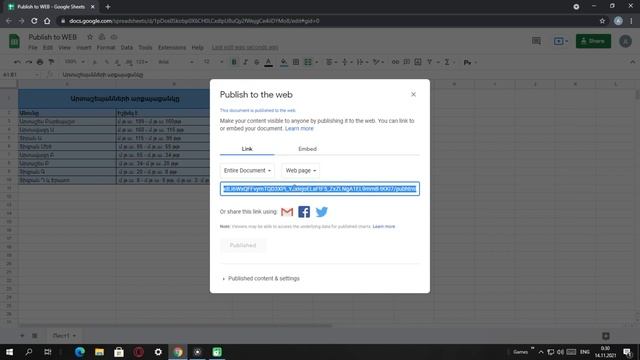This screenshot has width=640, height=360.
Task: Open File Explorer from taskbar
Action: (99, 352)
